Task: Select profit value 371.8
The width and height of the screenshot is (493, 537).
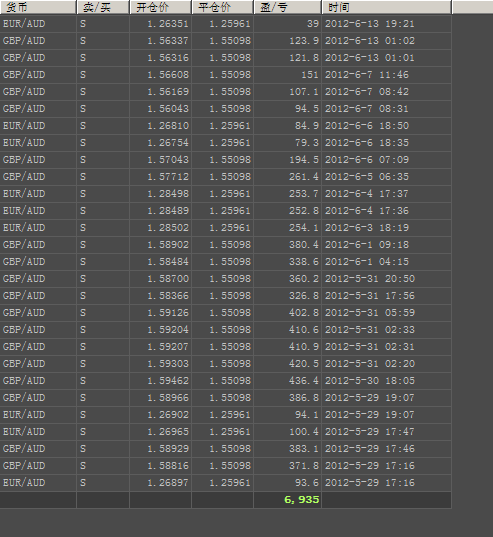Action: point(304,466)
